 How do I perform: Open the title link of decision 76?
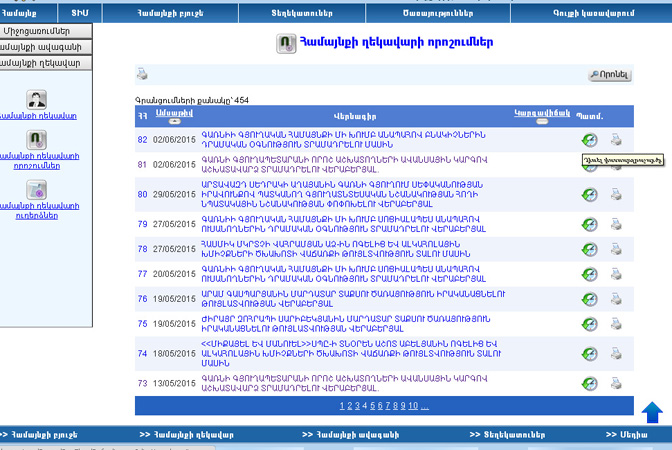click(x=353, y=299)
